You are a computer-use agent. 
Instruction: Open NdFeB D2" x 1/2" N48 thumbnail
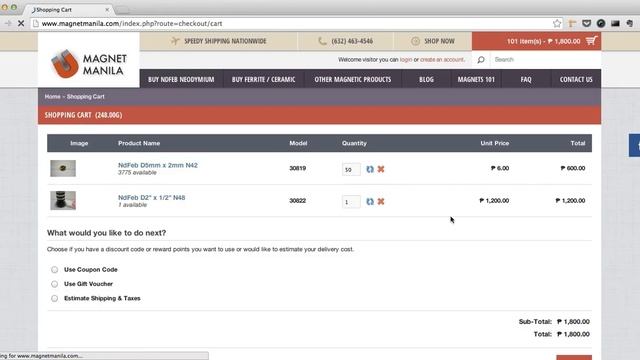tap(63, 200)
